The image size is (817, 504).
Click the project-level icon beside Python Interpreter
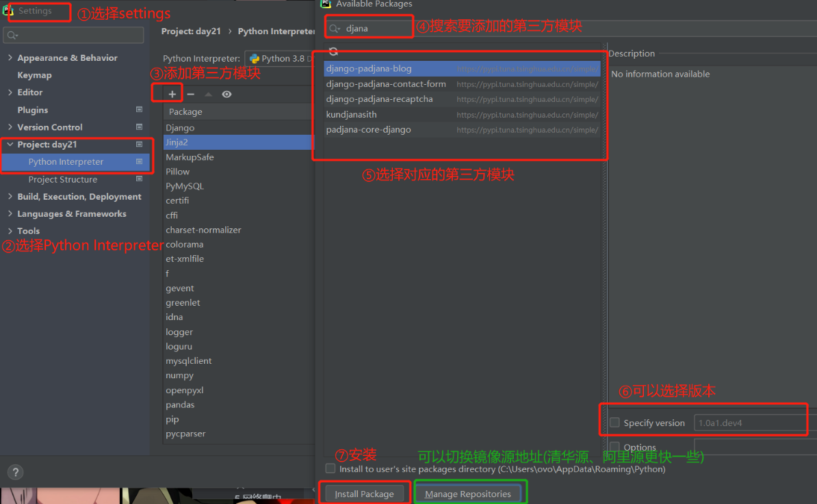(x=139, y=162)
